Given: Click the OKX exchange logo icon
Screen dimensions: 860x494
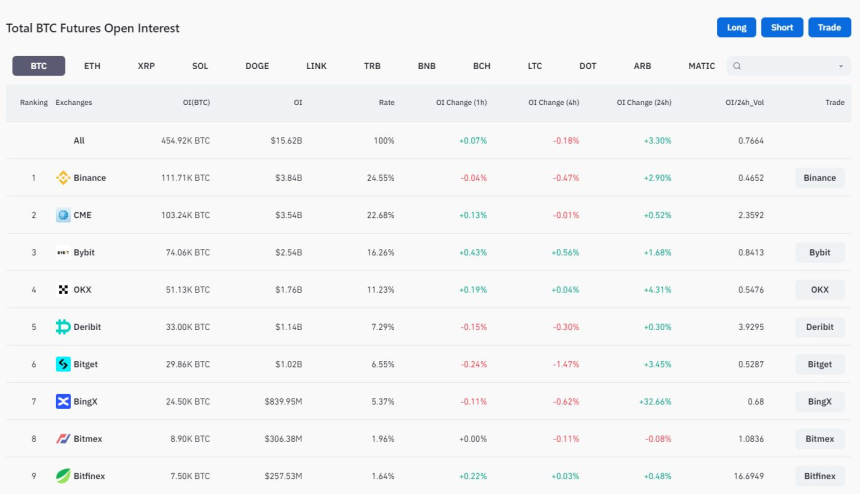Looking at the screenshot, I should click(63, 289).
